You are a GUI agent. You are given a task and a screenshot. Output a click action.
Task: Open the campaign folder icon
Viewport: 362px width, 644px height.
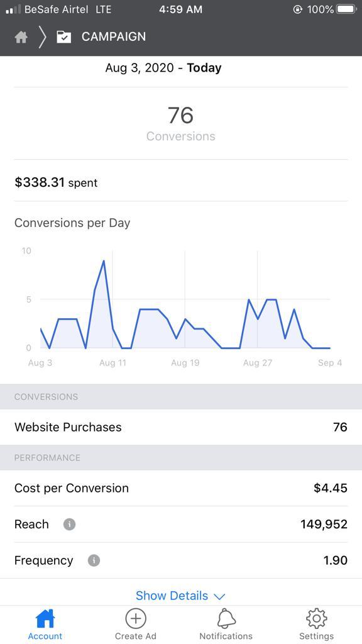coord(63,37)
